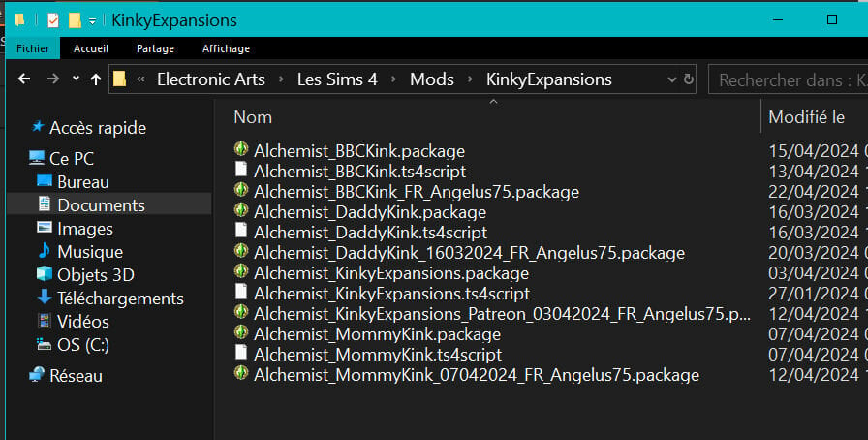Click Sims package icon of Alchemist_BBCKink.package

[241, 149]
